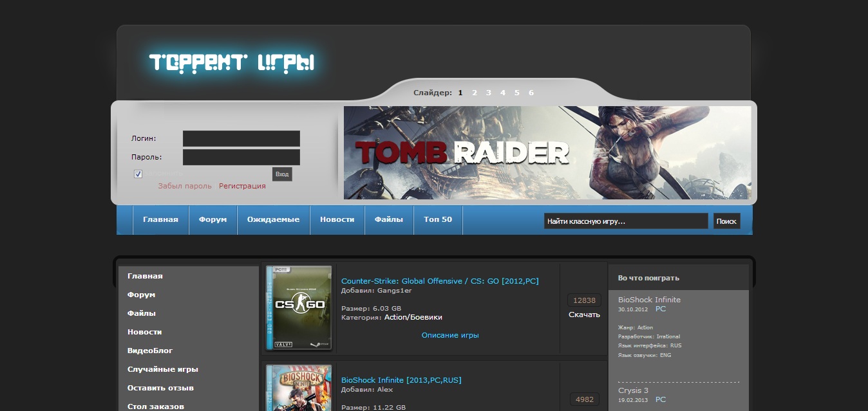This screenshot has height=411, width=868.
Task: Select Стол заказов in the left sidebar
Action: [x=156, y=406]
